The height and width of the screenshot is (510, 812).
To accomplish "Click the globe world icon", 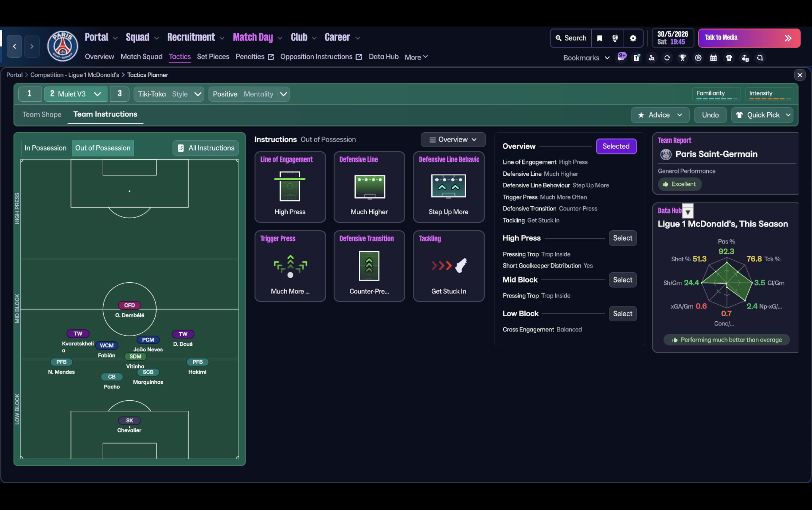I will point(615,38).
